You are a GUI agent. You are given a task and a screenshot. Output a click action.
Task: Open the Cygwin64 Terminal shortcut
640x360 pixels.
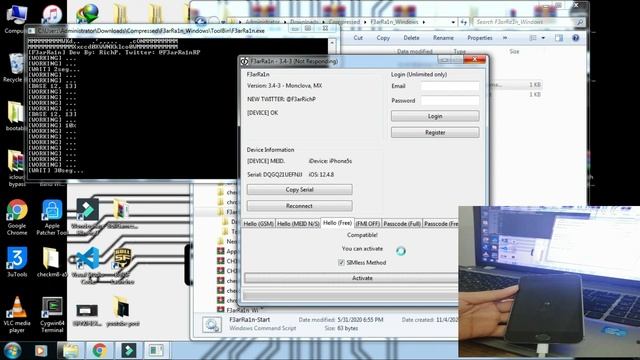point(52,314)
